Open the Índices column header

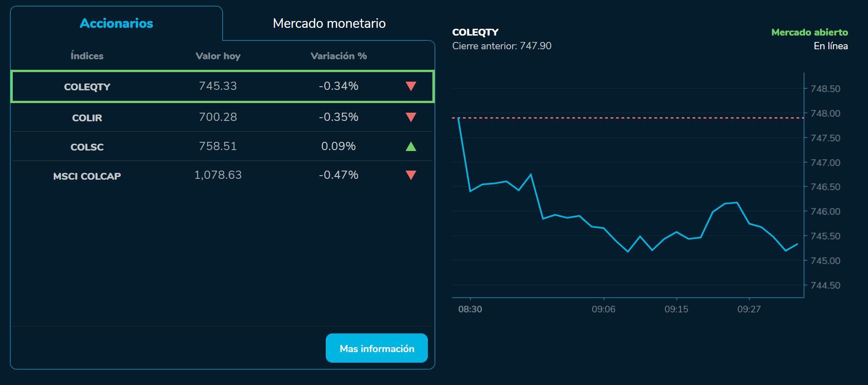87,56
